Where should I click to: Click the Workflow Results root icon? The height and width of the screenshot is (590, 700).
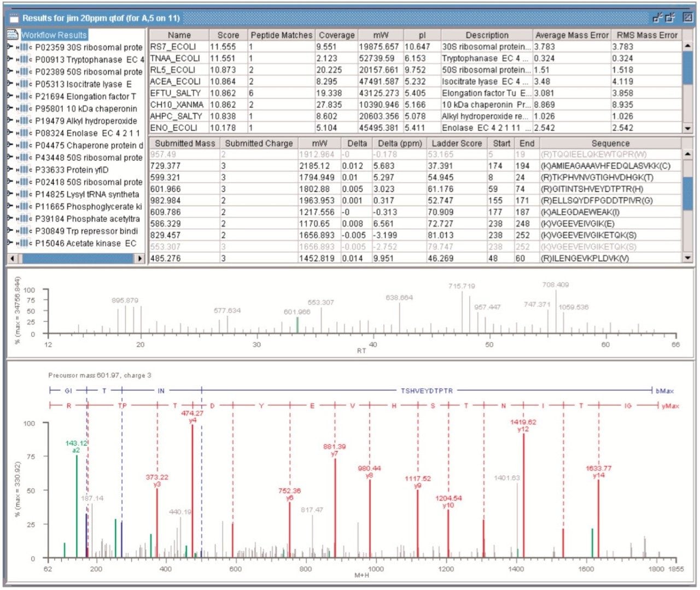pyautogui.click(x=13, y=35)
